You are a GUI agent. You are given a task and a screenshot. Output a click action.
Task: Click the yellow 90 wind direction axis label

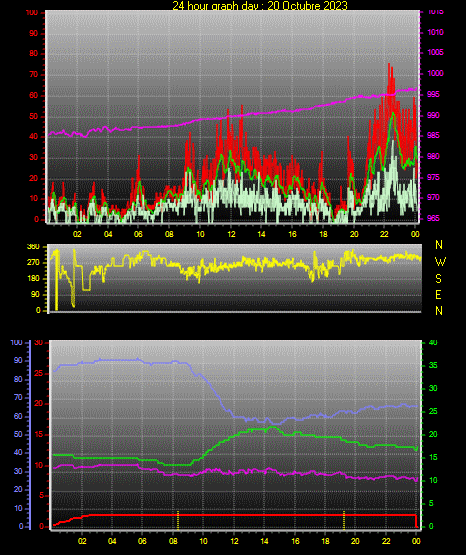pyautogui.click(x=35, y=294)
